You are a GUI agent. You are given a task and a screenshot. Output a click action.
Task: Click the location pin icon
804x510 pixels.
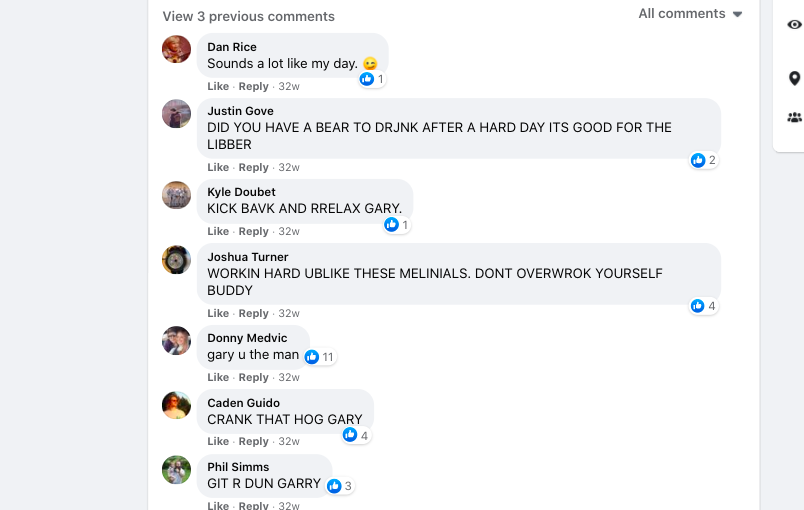pyautogui.click(x=795, y=78)
